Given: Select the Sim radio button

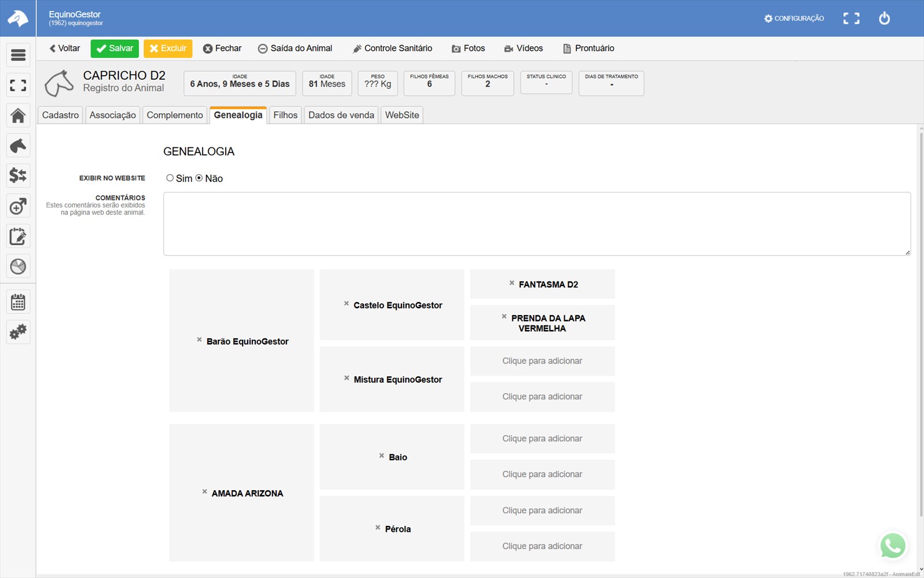Looking at the screenshot, I should 170,178.
